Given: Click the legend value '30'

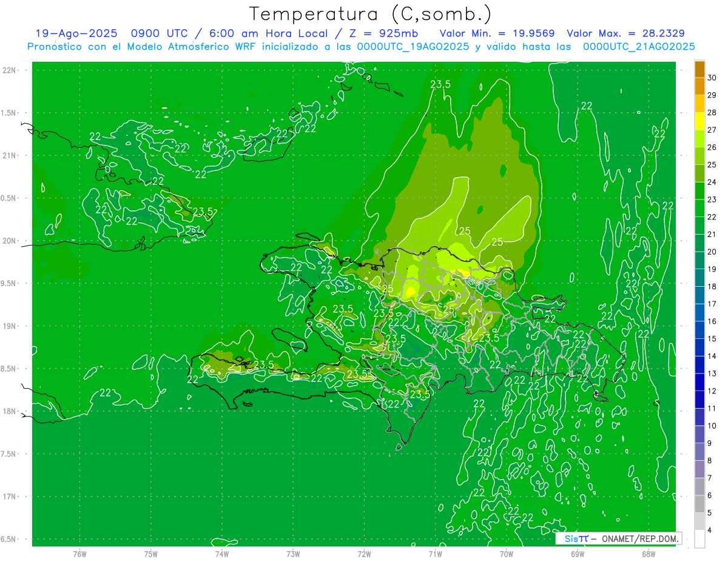Looking at the screenshot, I should click(x=712, y=78).
